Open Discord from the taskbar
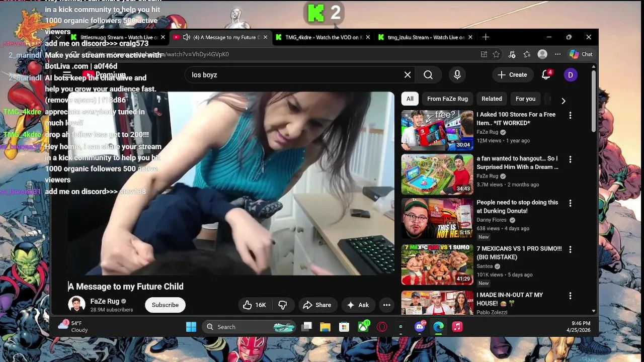The image size is (644, 362). click(x=420, y=327)
